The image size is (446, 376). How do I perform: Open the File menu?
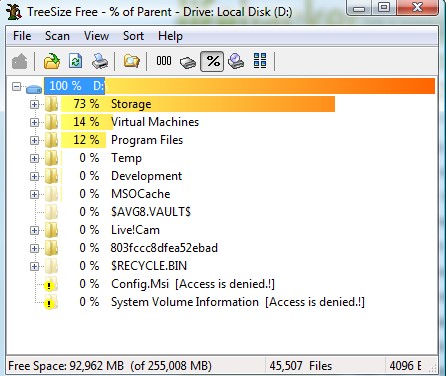point(22,36)
